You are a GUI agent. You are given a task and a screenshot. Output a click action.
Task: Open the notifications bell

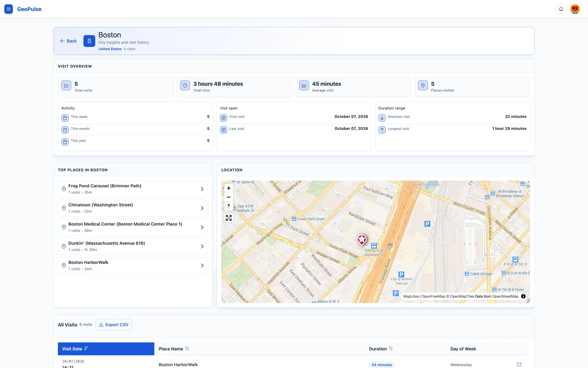[561, 9]
